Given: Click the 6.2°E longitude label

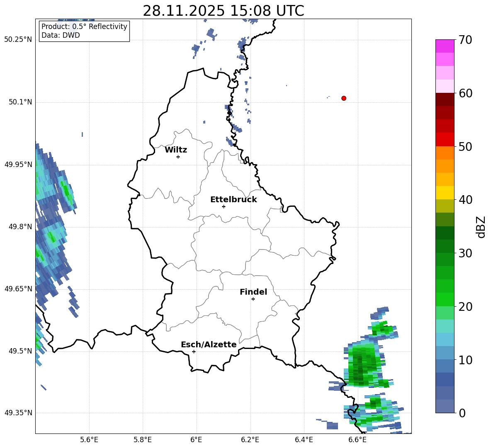Looking at the screenshot, I should pyautogui.click(x=250, y=440).
